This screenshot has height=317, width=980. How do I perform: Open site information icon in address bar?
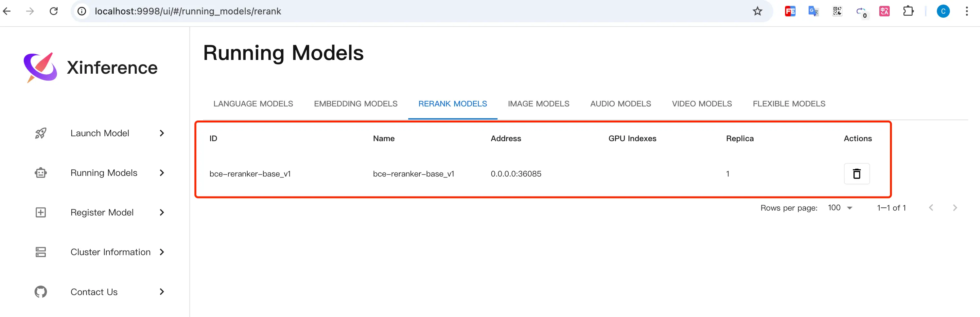pos(81,11)
